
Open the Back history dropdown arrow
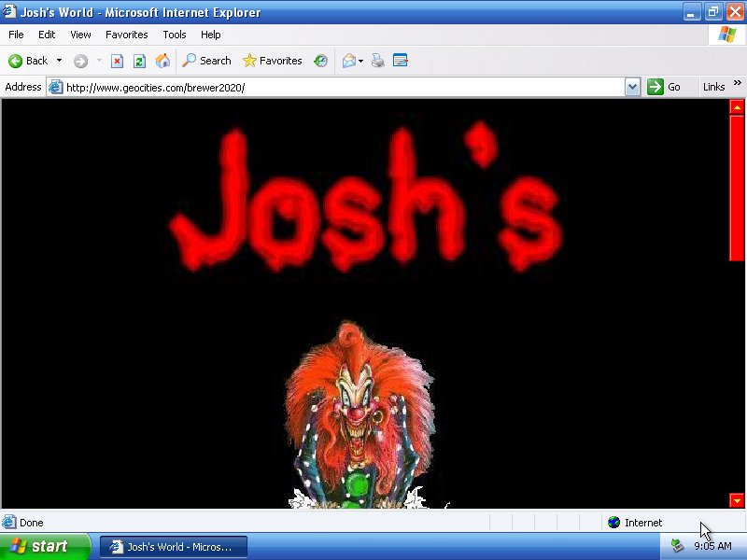(59, 61)
